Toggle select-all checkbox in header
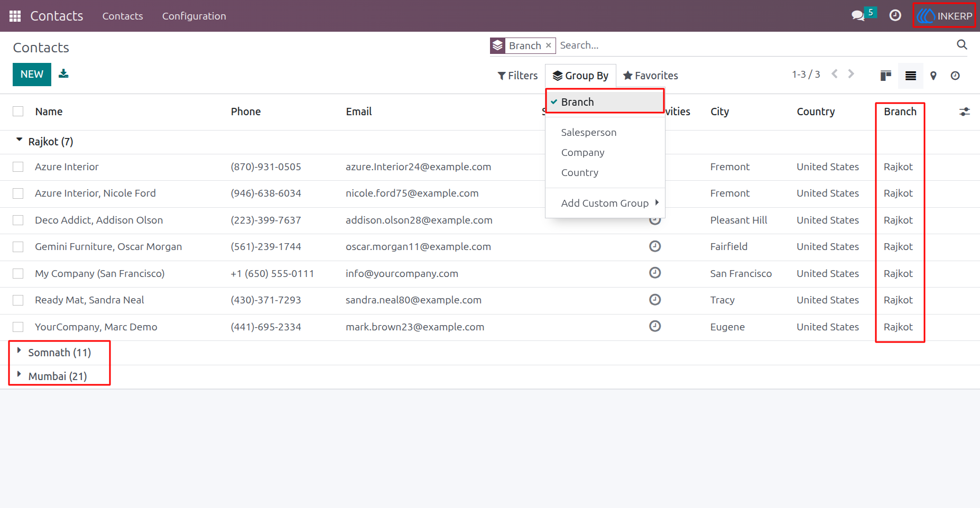 pyautogui.click(x=18, y=112)
